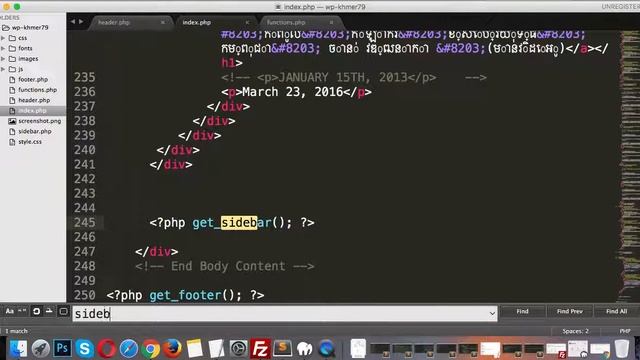
Task: Open Finder from the dock
Action: 18,349
